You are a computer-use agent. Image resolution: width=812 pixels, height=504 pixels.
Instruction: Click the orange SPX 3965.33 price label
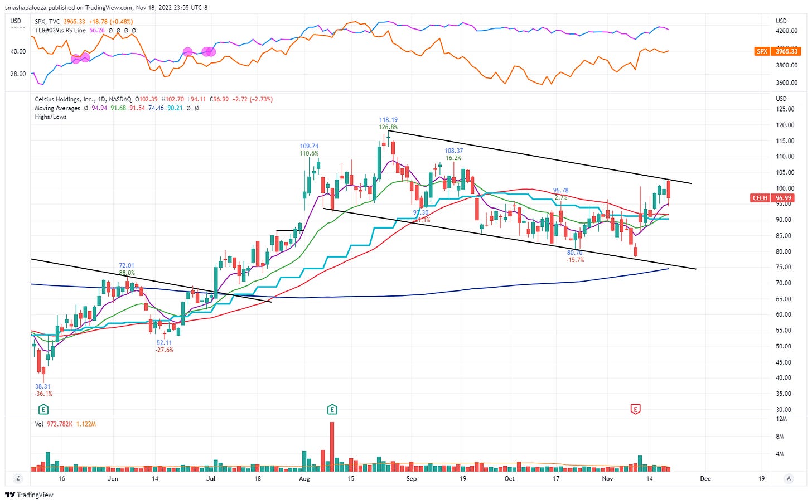[x=777, y=51]
